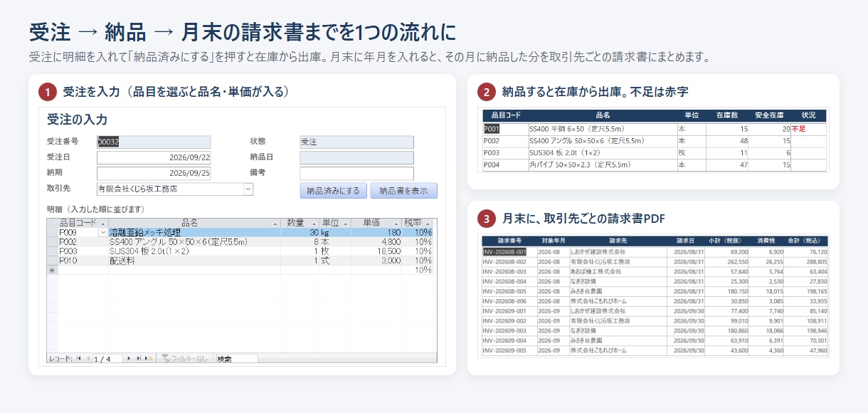Select the INV-202608-006 invoice row
Viewport: 868px width, 413px height.
[655, 301]
